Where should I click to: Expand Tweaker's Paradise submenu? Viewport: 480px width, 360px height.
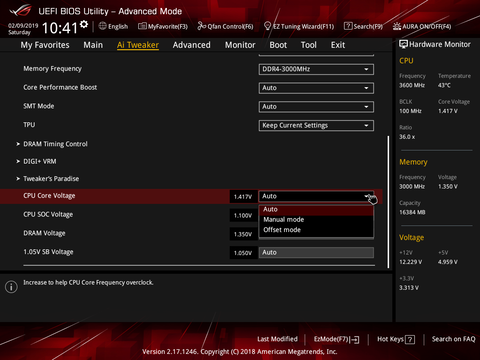click(51, 179)
